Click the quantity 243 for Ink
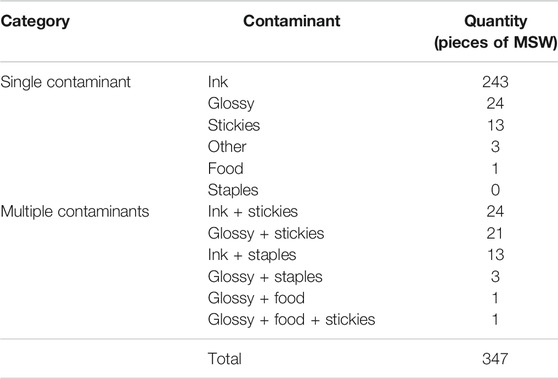 coord(495,82)
